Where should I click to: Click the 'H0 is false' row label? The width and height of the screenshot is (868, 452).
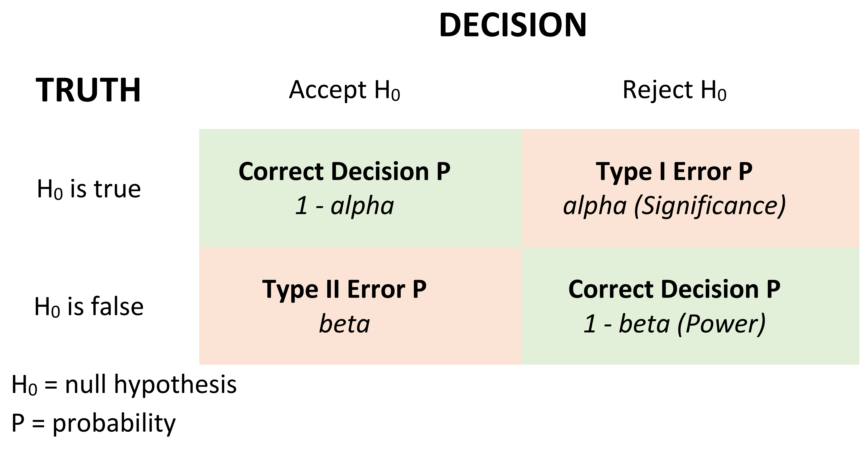pyautogui.click(x=89, y=307)
